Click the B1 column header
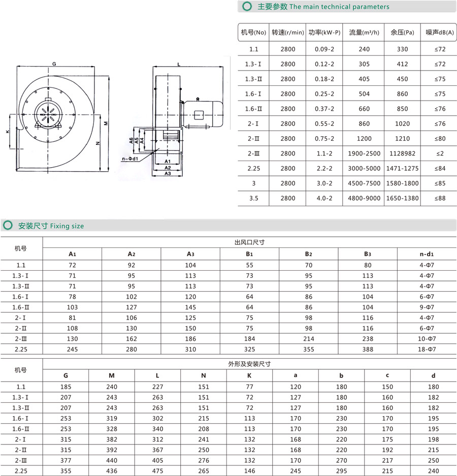This screenshot has height=476, width=457. coord(249,254)
